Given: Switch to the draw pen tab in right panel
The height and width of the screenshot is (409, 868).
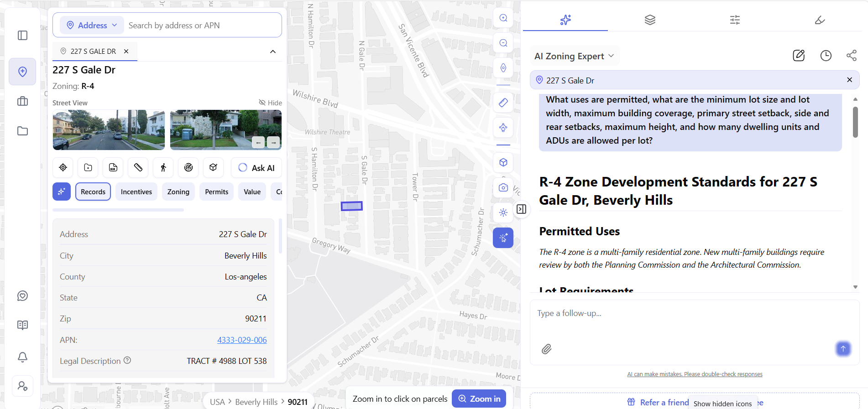Looking at the screenshot, I should pyautogui.click(x=820, y=20).
